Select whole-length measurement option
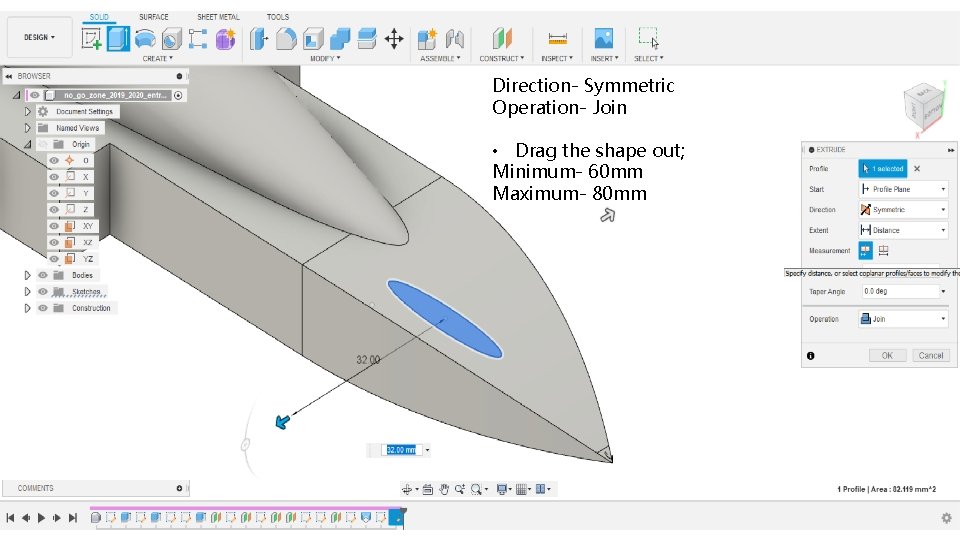Image resolution: width=960 pixels, height=540 pixels. pos(883,250)
